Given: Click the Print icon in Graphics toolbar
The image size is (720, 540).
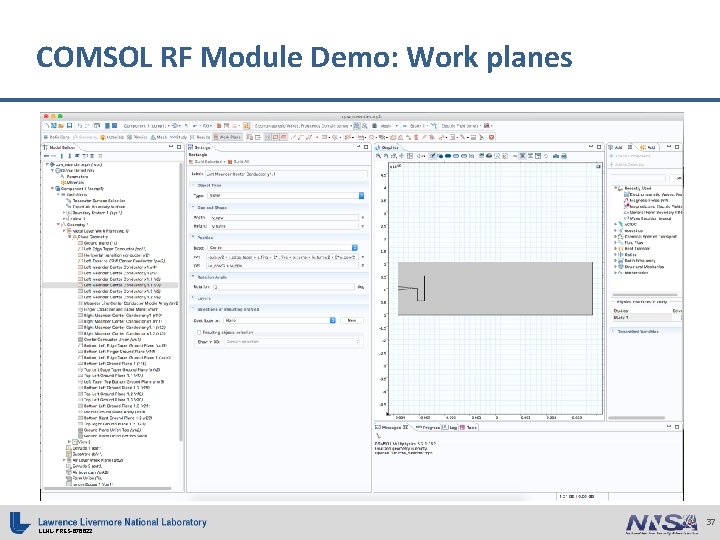Looking at the screenshot, I should 564,156.
